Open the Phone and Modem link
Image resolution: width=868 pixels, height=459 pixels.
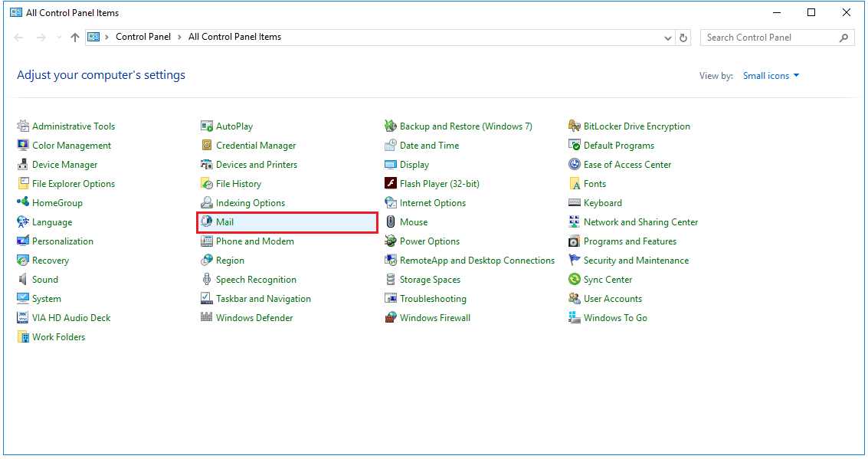(254, 241)
